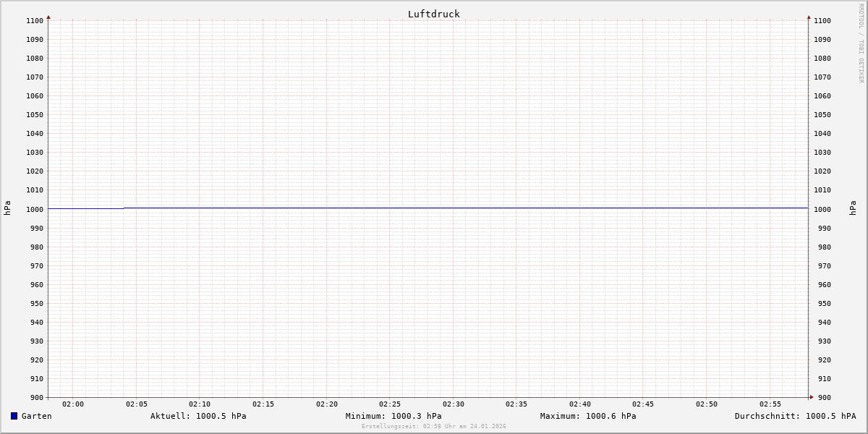The image size is (868, 434).
Task: Select the Luftdruck chart title
Action: (x=433, y=14)
